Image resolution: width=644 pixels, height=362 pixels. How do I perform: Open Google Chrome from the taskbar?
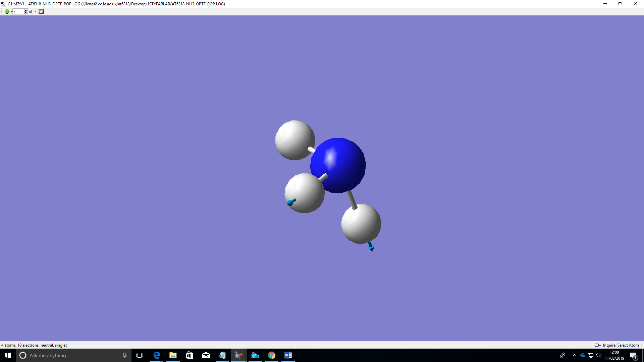(x=272, y=355)
